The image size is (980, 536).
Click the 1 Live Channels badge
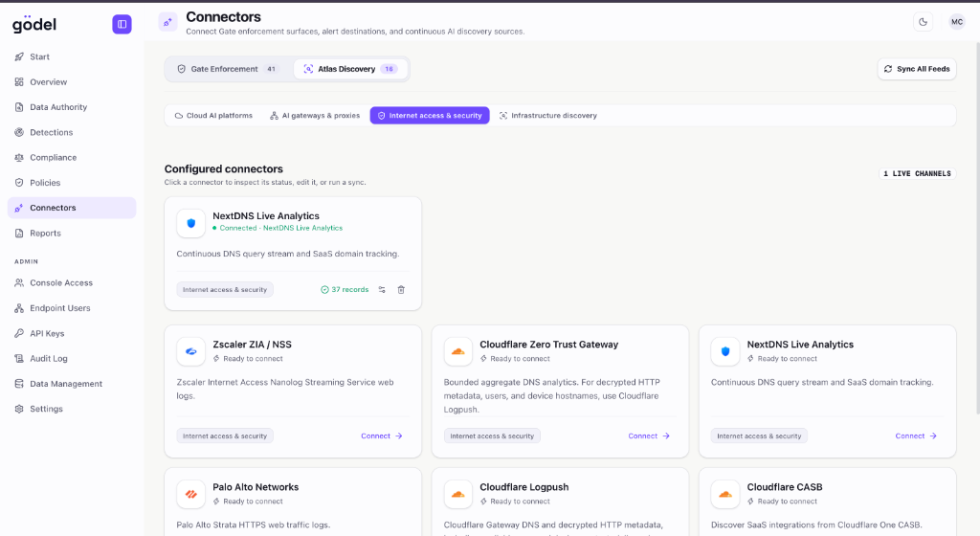click(917, 173)
